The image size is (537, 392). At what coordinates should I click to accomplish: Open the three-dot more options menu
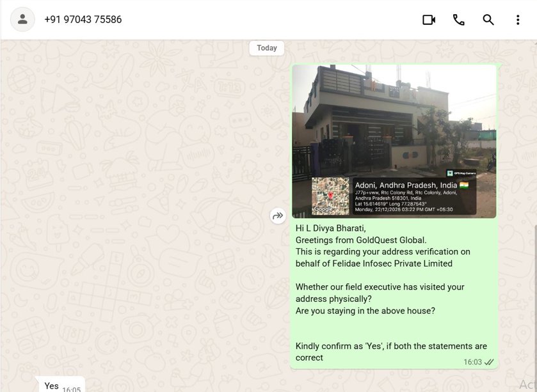[x=518, y=20]
